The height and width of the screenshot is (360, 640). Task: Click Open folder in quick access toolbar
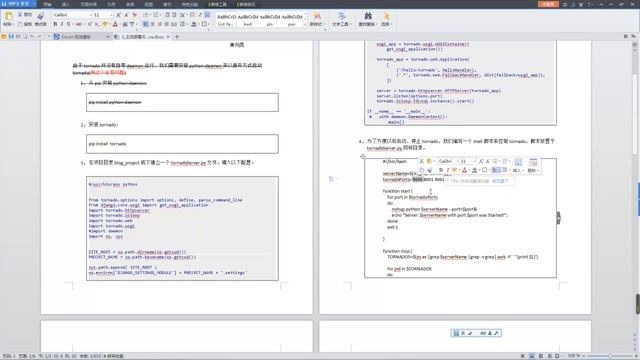(x=4, y=37)
